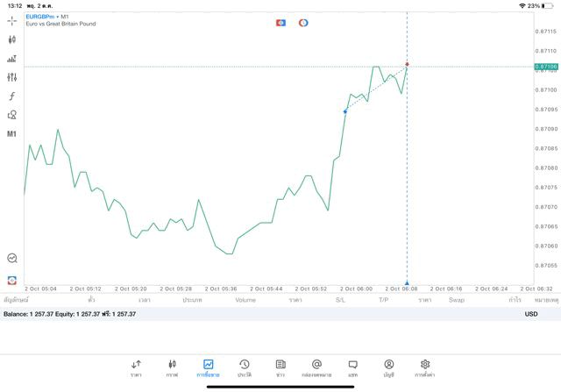The width and height of the screenshot is (561, 392).
Task: Activate the crosshair tool
Action: [11, 20]
